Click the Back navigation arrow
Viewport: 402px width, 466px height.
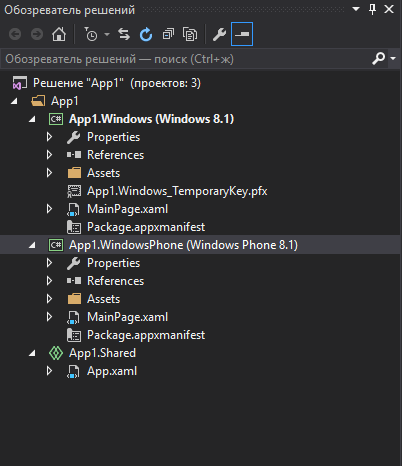(x=15, y=34)
